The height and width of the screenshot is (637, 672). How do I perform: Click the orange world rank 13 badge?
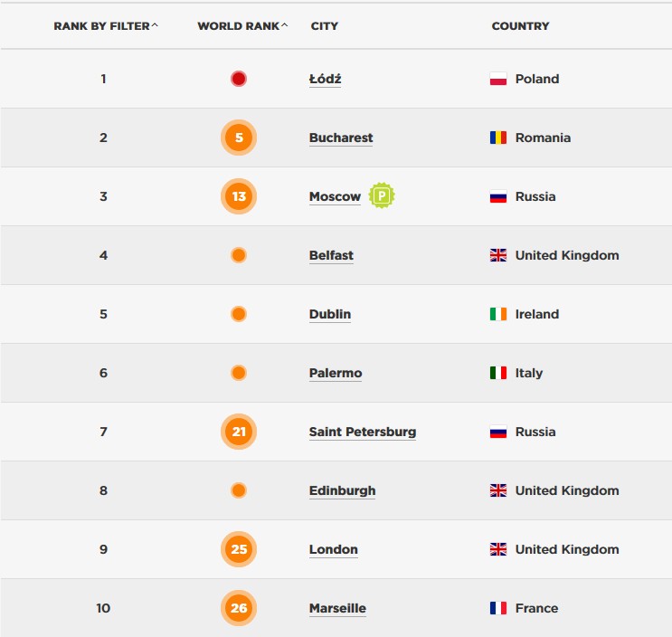[x=239, y=196]
